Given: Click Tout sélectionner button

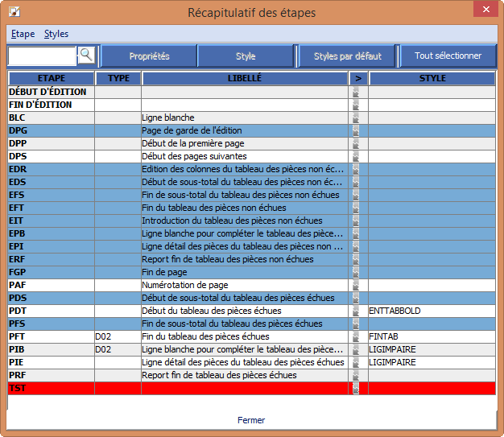Looking at the screenshot, I should click(x=448, y=56).
